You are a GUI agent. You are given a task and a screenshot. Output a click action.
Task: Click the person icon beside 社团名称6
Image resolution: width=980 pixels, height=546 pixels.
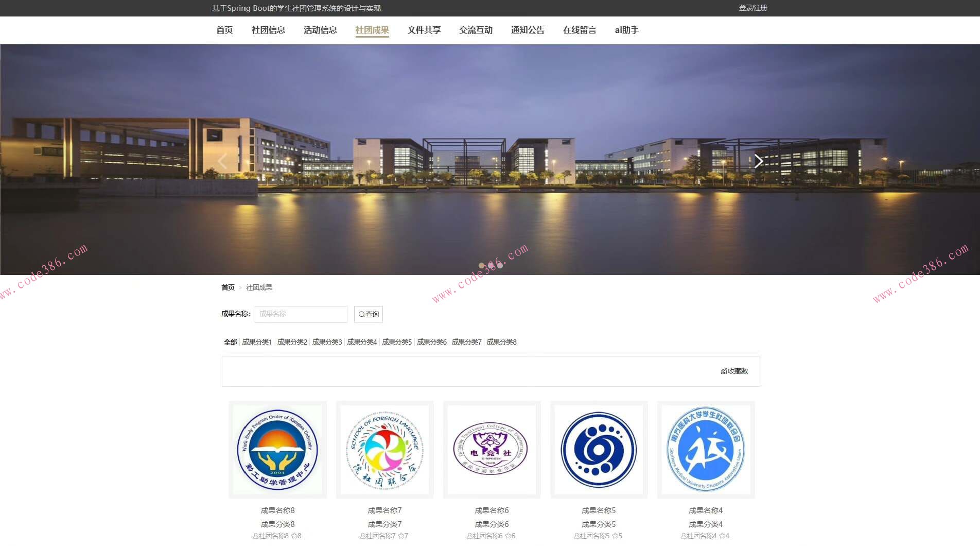(469, 536)
